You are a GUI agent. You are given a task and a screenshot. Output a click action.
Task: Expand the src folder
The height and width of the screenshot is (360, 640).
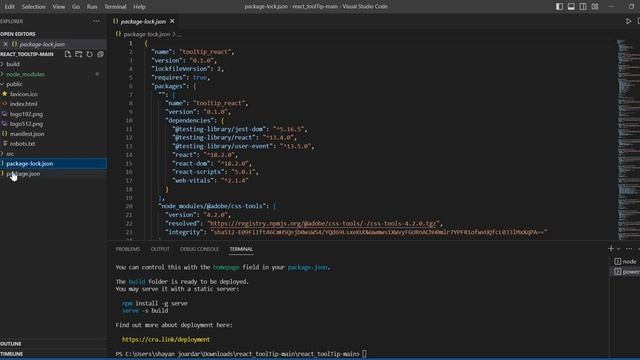(x=10, y=154)
